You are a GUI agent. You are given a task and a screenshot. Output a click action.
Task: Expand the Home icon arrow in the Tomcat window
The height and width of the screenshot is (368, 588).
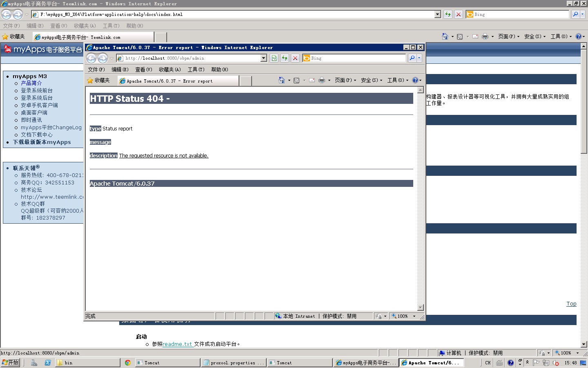point(289,81)
